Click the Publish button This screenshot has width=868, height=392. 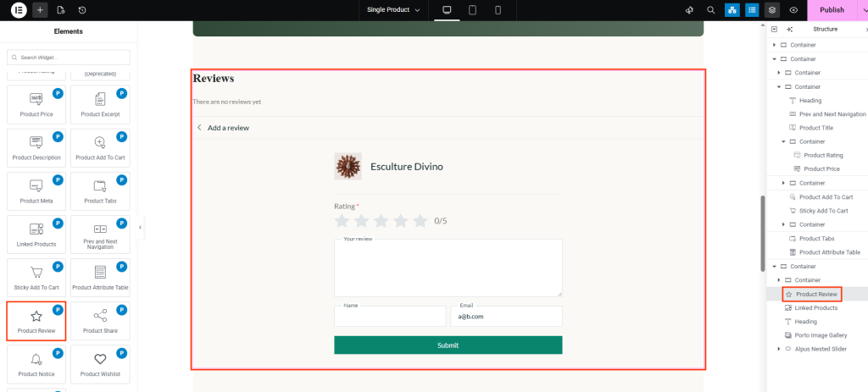pos(832,10)
